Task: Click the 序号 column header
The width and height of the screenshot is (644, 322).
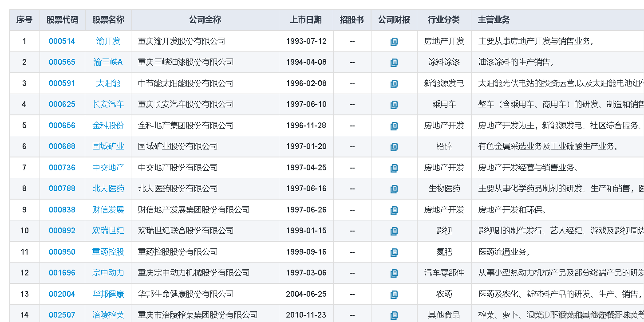Action: point(24,20)
